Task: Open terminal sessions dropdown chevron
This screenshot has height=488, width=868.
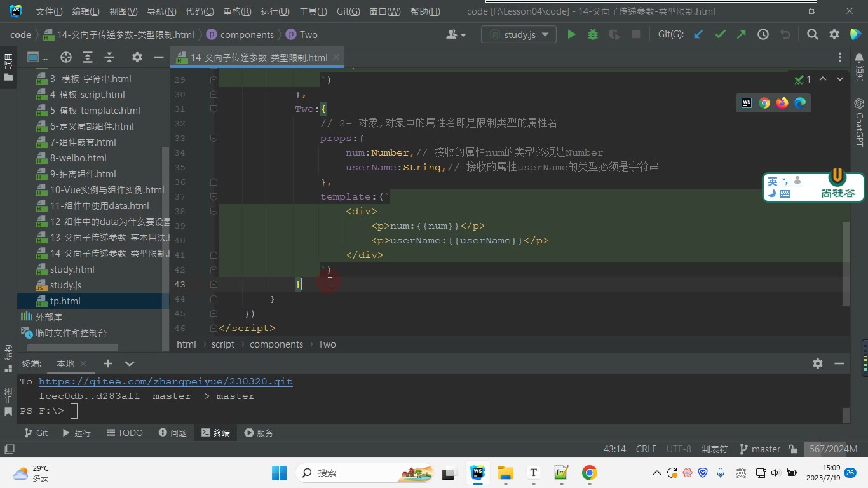Action: [130, 363]
